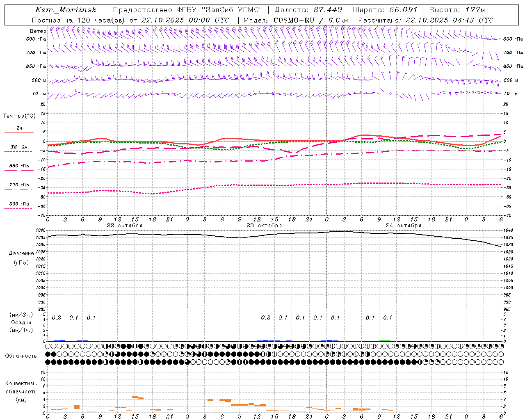
Task: Select the 'Предоставлено ФГБУ "ЗапСиб УГМС"' text
Action: point(188,10)
